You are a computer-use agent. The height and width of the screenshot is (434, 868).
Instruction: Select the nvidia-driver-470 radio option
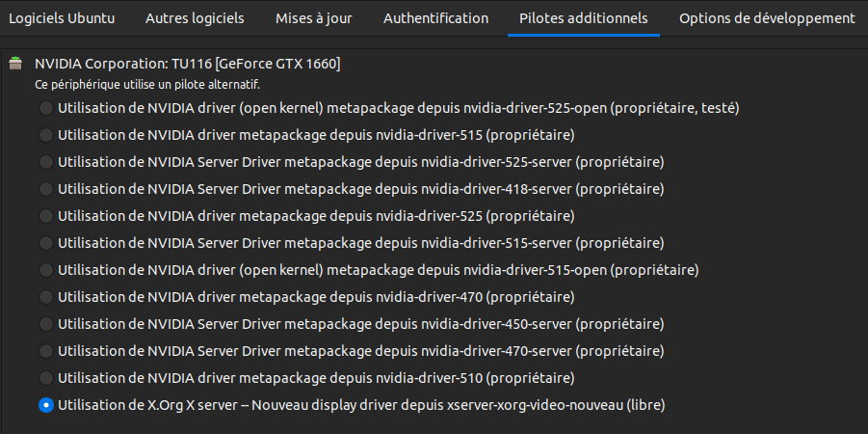(x=46, y=298)
